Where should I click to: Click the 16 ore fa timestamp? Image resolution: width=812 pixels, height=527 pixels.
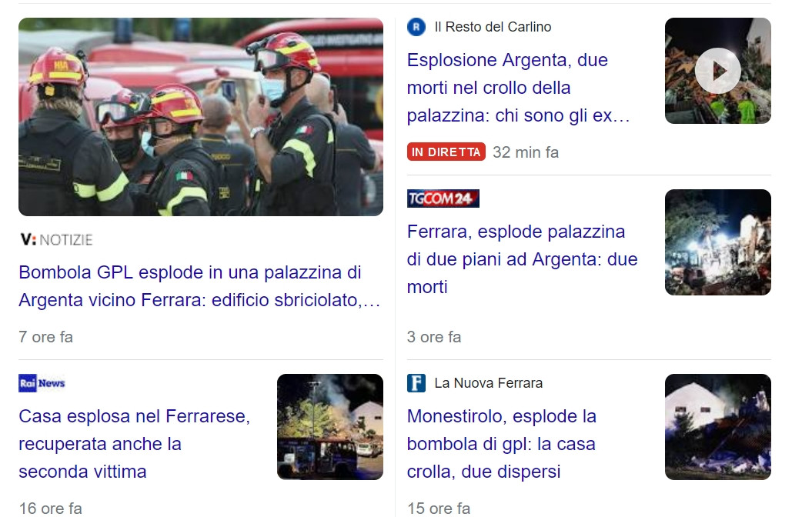51,509
